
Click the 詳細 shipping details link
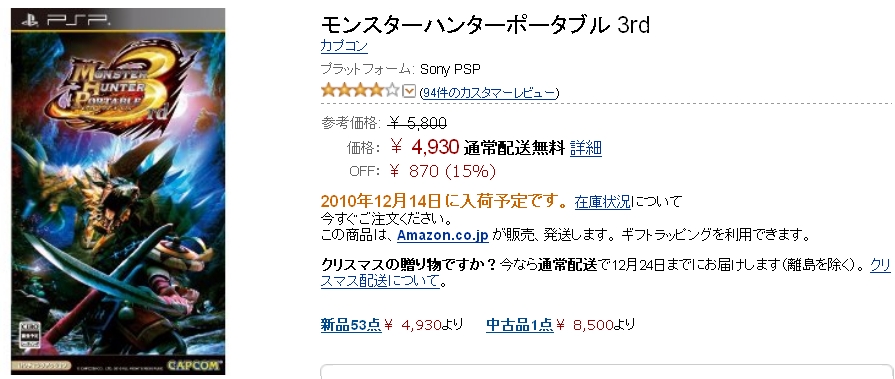pos(586,148)
